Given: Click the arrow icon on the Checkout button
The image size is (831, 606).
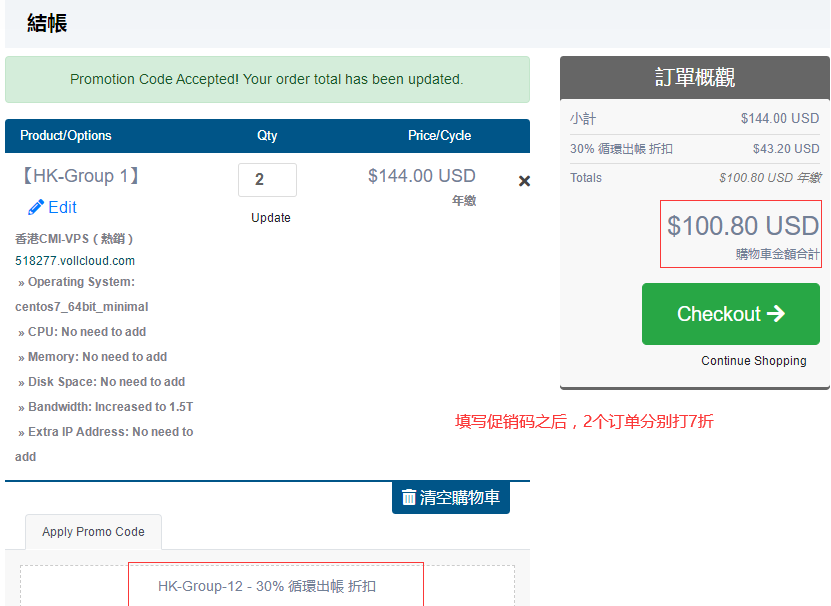Looking at the screenshot, I should pos(776,313).
